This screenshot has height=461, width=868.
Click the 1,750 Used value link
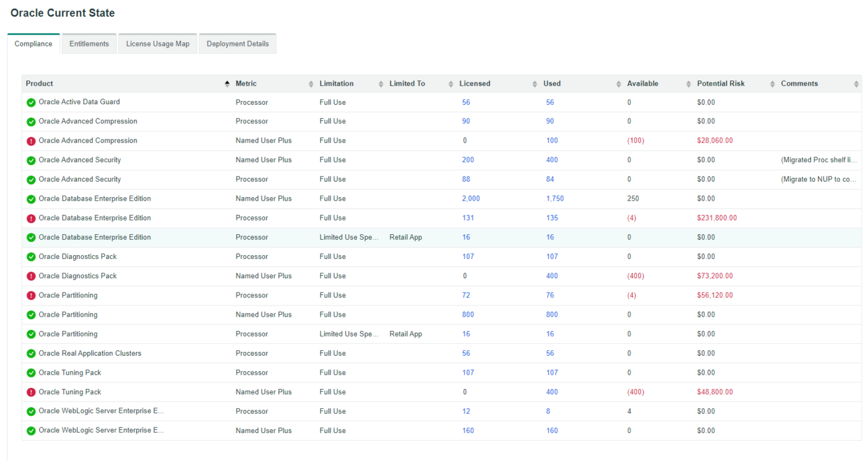click(x=554, y=199)
